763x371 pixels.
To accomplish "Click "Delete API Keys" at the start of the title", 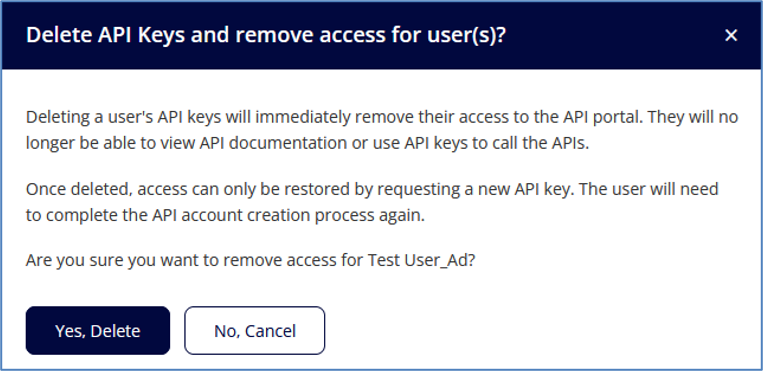I will click(105, 36).
